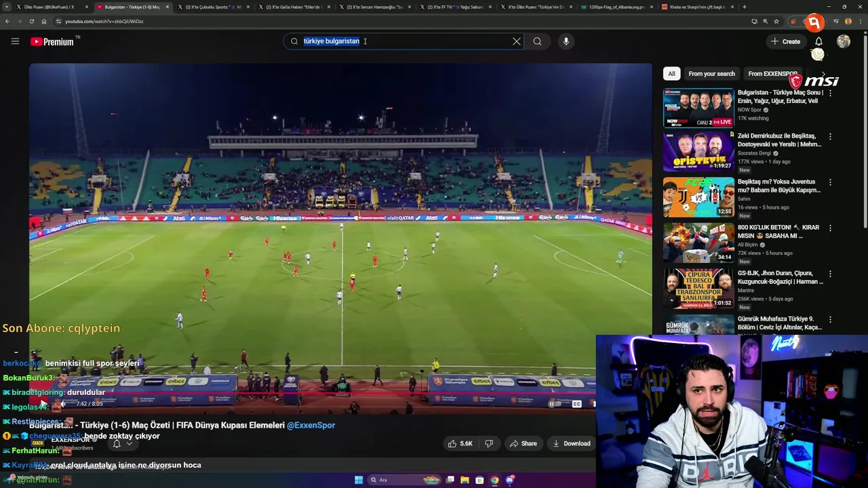Screen dimensions: 868x488
Task: Open the YouTube notifications bell
Action: point(818,41)
